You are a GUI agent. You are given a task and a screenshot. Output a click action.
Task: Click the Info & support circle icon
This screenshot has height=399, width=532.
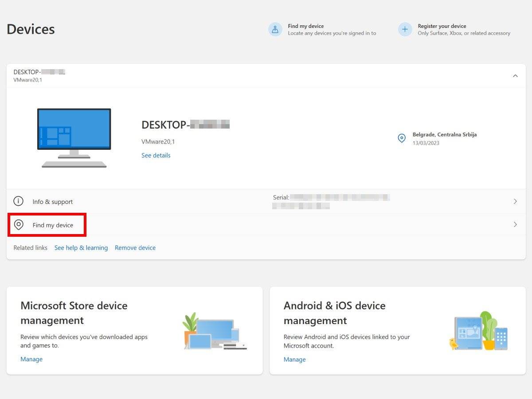coord(18,201)
